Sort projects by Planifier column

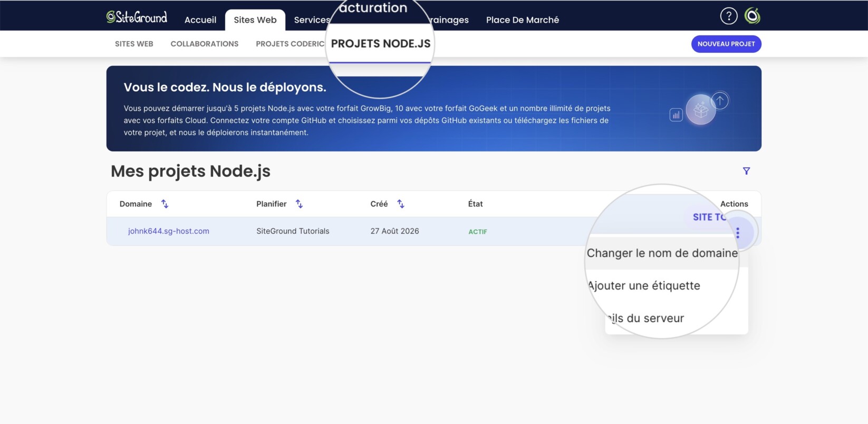(299, 204)
